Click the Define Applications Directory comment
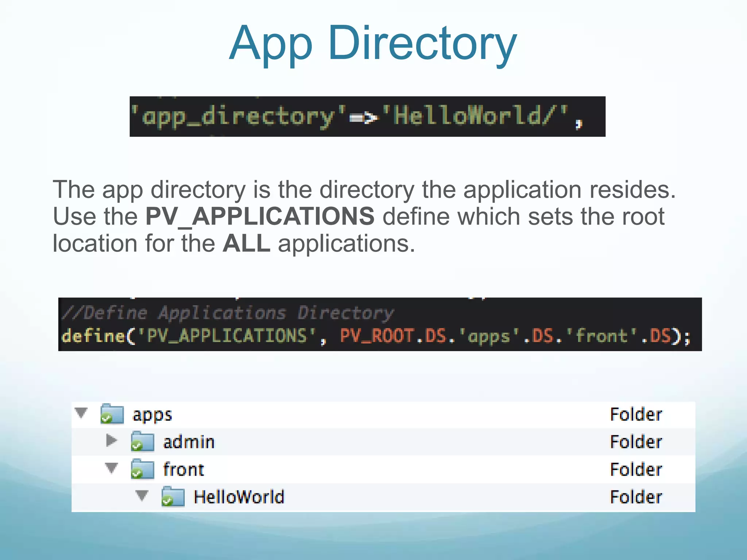Viewport: 747px width, 560px height. click(x=228, y=313)
